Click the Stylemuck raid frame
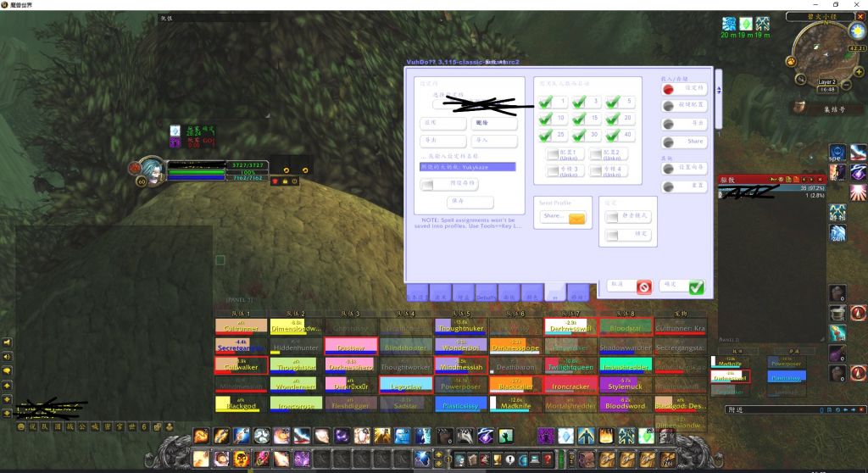Image resolution: width=868 pixels, height=473 pixels. pos(625,385)
